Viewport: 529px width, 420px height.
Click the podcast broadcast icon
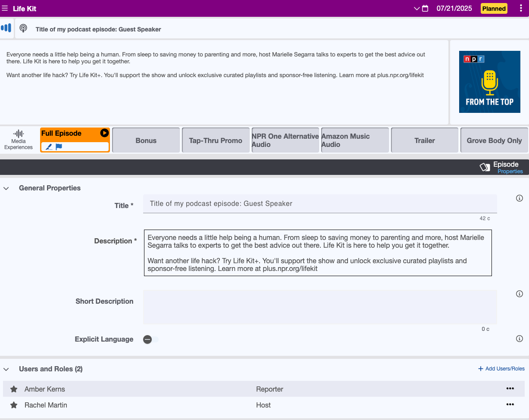point(23,29)
